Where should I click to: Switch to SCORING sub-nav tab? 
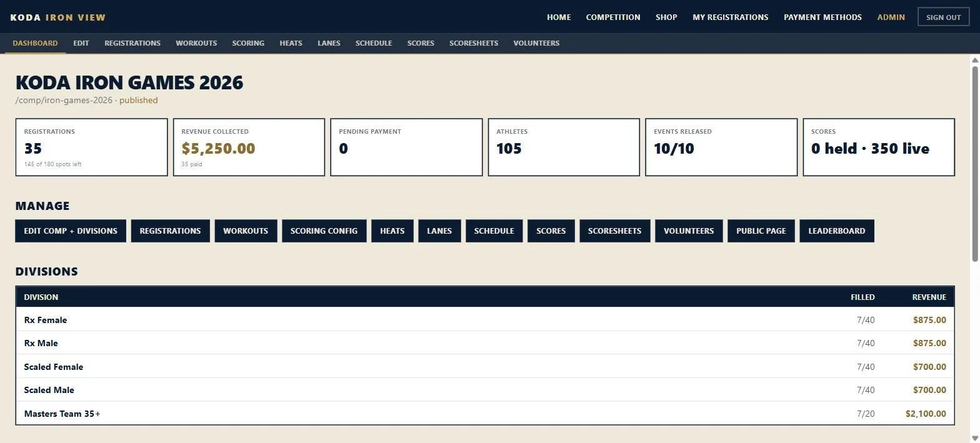[248, 43]
